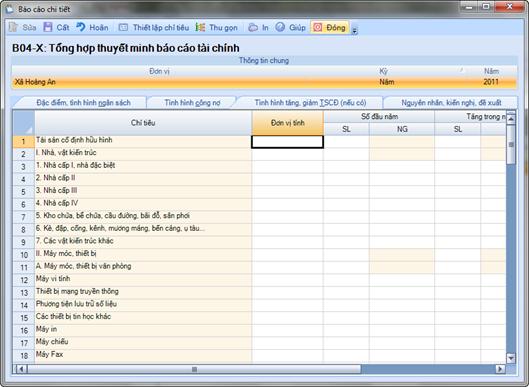Click the active Đơn vị tính cell in row 1

287,142
